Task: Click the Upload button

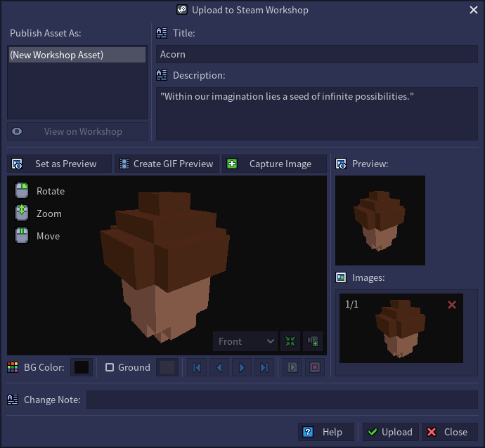Action: pyautogui.click(x=390, y=432)
